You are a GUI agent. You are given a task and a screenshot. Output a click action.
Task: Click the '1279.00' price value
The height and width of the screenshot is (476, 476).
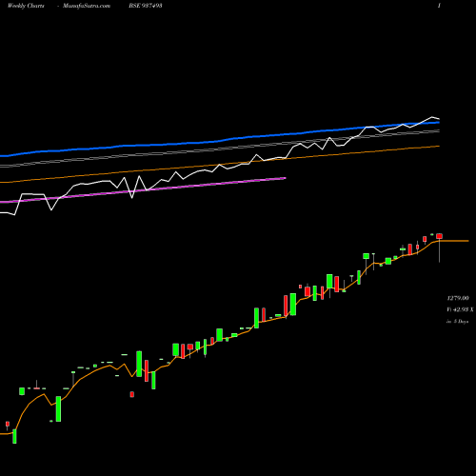pos(458,298)
